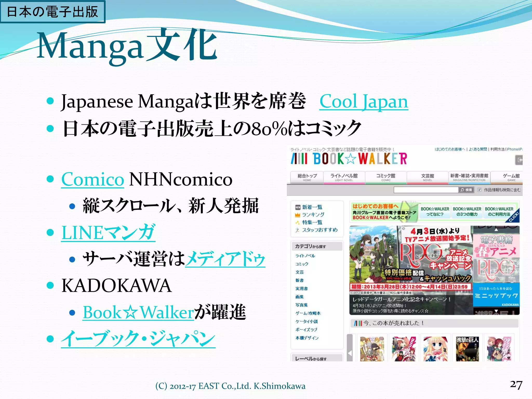532x399 pixels.
Task: Click the BOOK☆WALKER logo
Action: click(349, 158)
